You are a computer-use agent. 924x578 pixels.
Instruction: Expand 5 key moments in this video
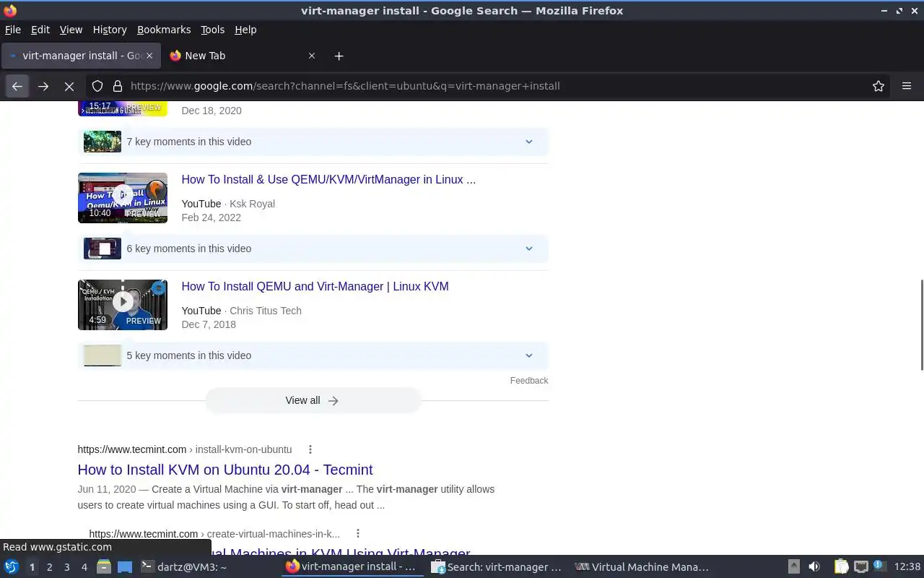point(313,355)
